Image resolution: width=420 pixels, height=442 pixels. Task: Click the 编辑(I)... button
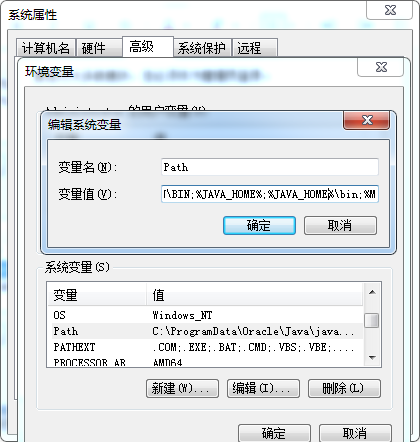(263, 388)
